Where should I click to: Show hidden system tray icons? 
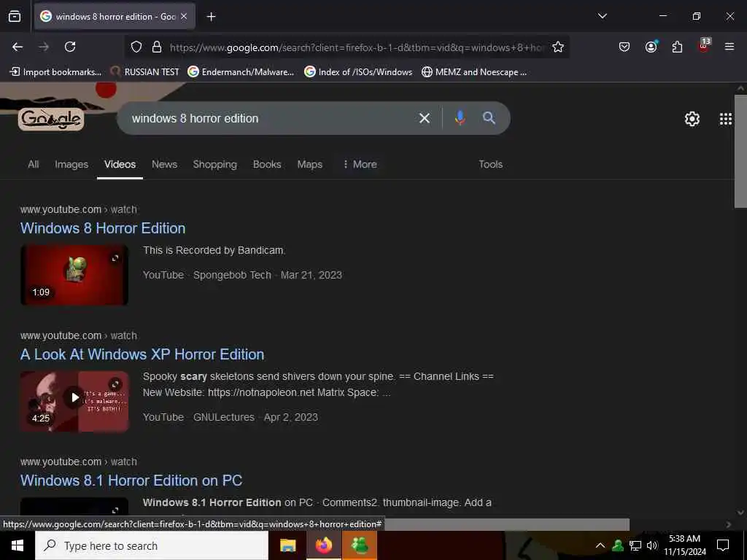(600, 545)
